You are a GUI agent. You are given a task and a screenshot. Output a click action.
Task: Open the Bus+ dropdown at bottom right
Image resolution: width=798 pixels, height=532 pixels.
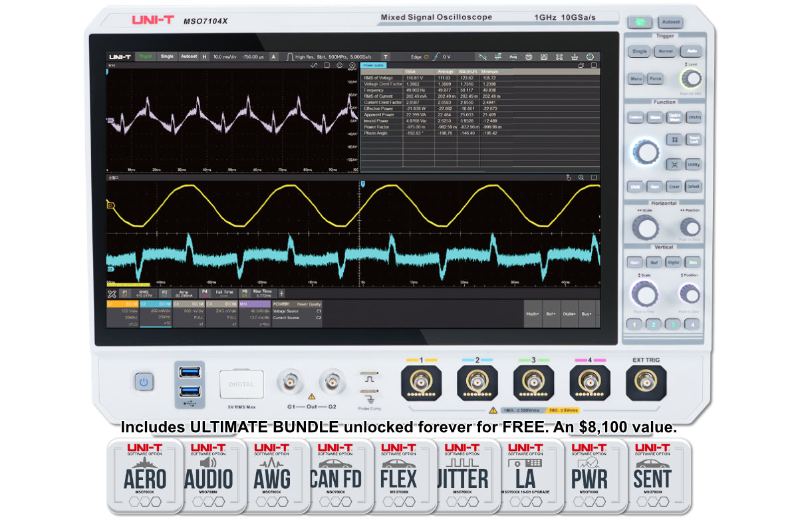[587, 314]
